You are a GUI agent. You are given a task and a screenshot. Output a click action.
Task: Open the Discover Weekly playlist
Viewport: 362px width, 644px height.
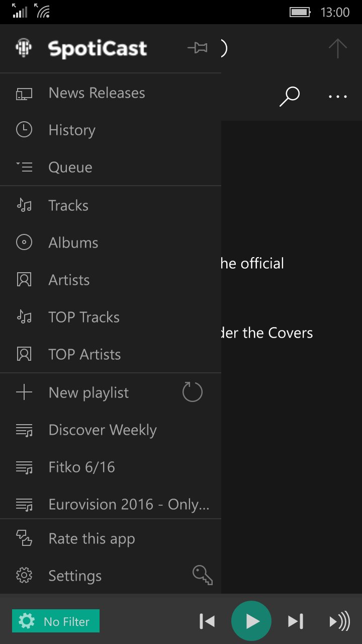pyautogui.click(x=111, y=430)
